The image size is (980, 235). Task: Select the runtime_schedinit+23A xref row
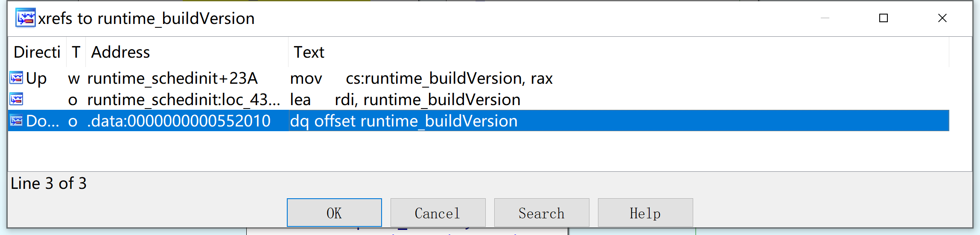point(478,78)
